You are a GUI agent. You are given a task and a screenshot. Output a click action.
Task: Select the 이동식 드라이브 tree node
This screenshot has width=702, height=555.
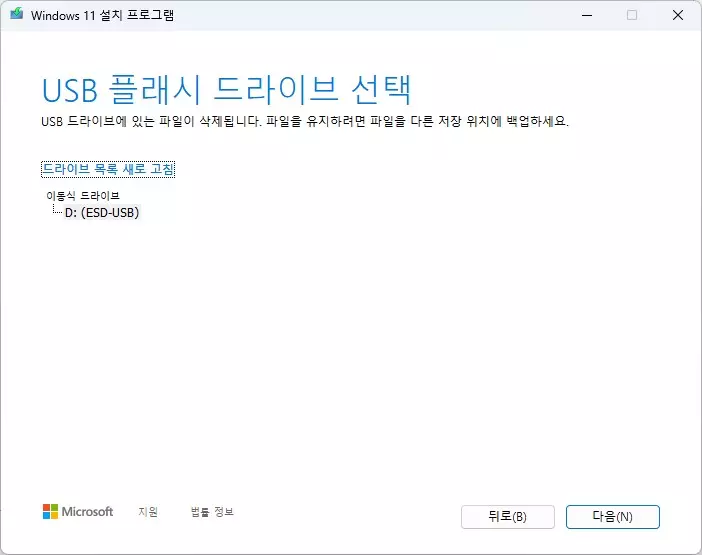(x=83, y=196)
